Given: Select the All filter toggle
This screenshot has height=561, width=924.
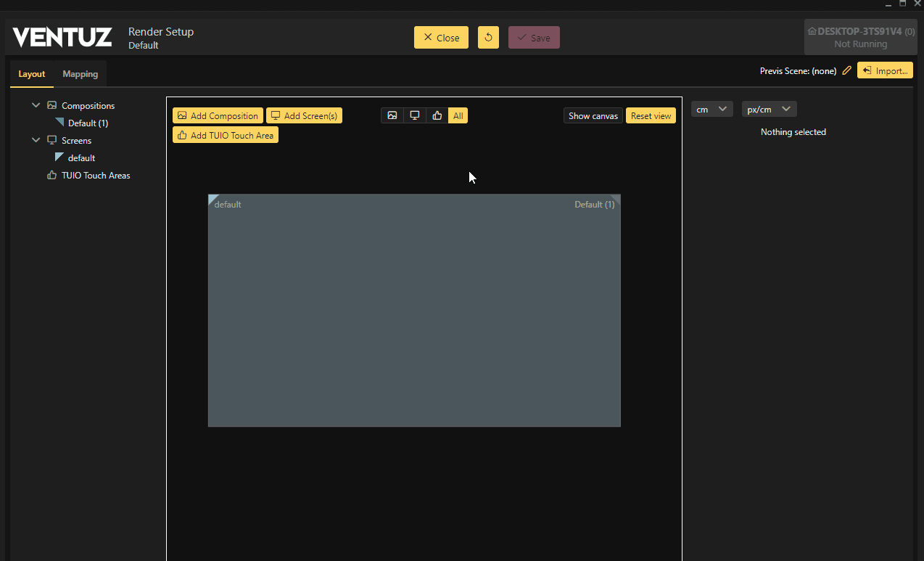Looking at the screenshot, I should coord(458,115).
